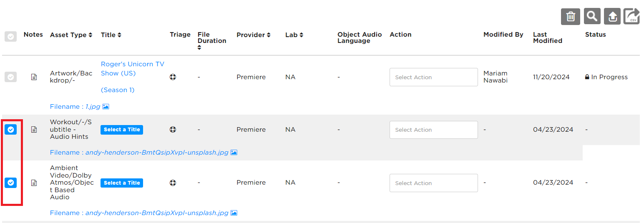Uncheck the Ambient Video row checkbox
This screenshot has width=644, height=223.
click(x=11, y=183)
